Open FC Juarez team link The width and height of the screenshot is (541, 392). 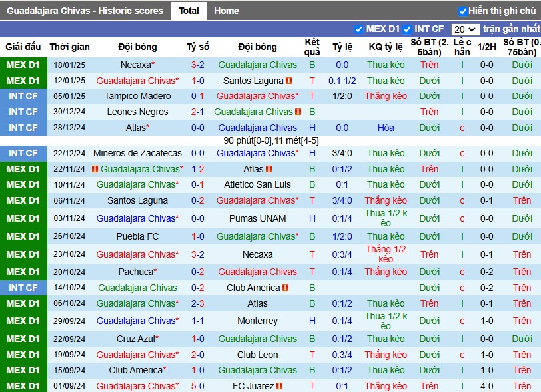pyautogui.click(x=253, y=386)
